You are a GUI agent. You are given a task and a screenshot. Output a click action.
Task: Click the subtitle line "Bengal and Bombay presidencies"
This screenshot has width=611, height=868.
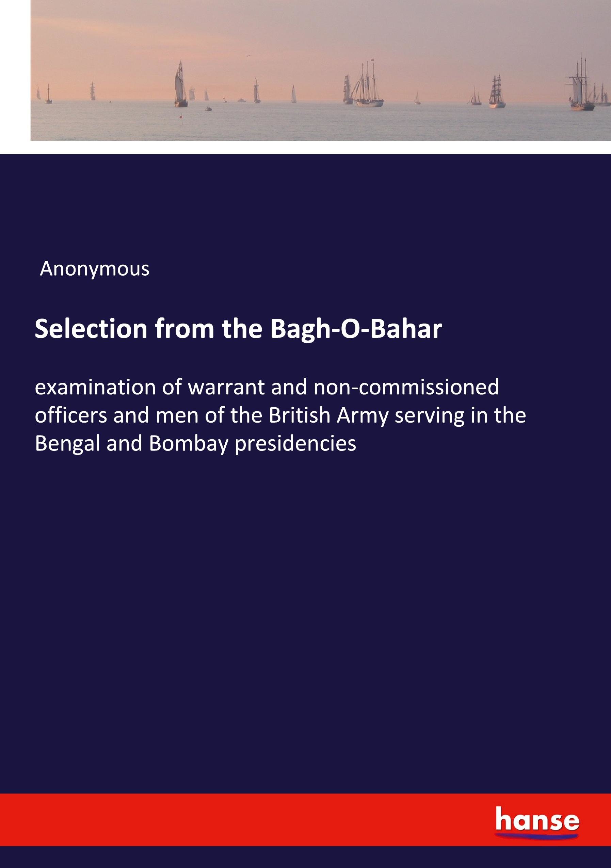pyautogui.click(x=195, y=443)
